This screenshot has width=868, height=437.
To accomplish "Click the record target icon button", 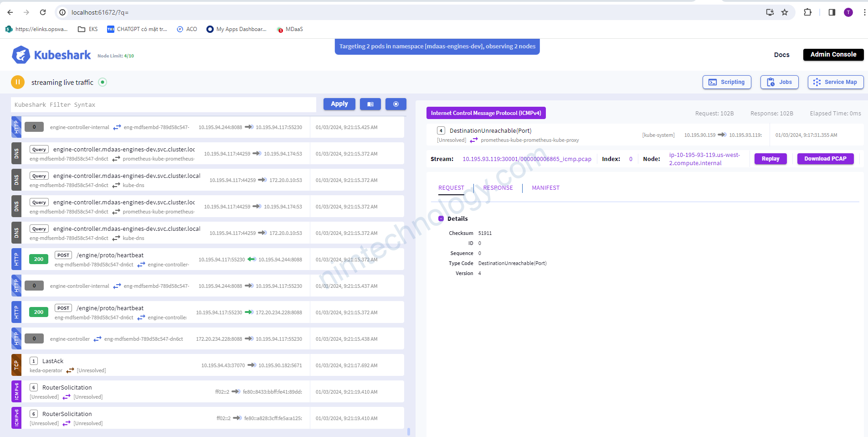I will (x=395, y=104).
